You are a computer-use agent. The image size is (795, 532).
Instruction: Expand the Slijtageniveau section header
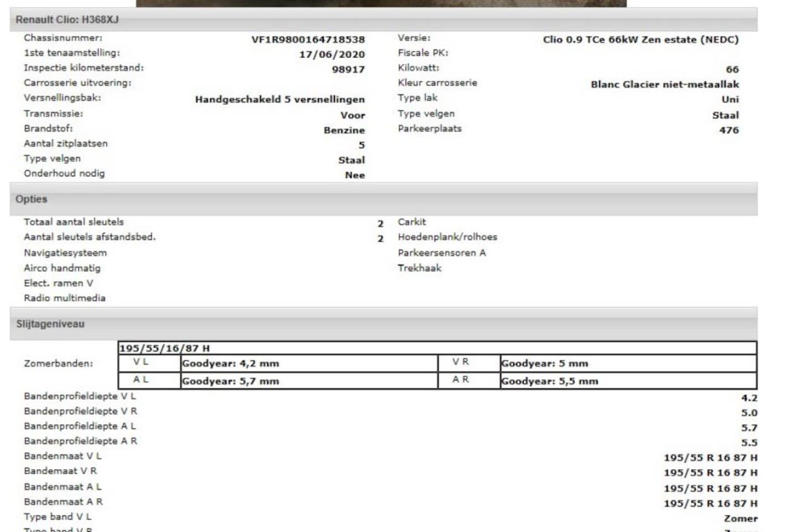(x=50, y=324)
